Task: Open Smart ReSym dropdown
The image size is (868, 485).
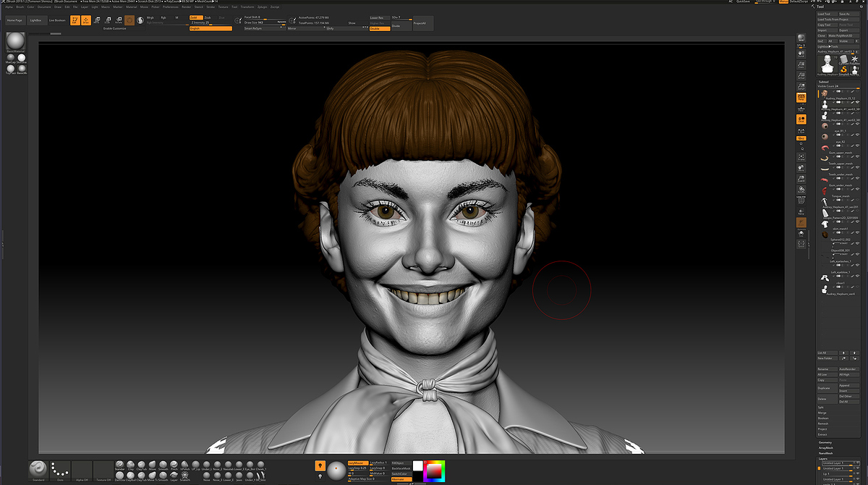Action: pyautogui.click(x=264, y=28)
